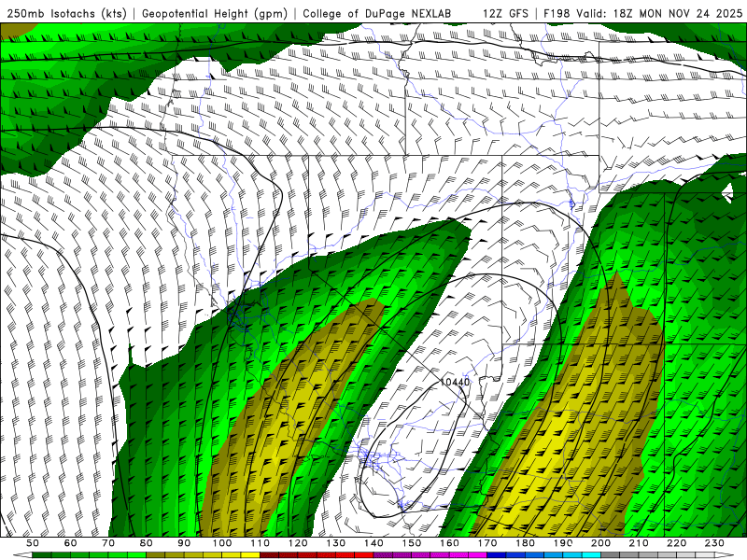Viewport: 747px width, 560px height.
Task: Click the '150' value on the color scale
Action: pos(411,543)
